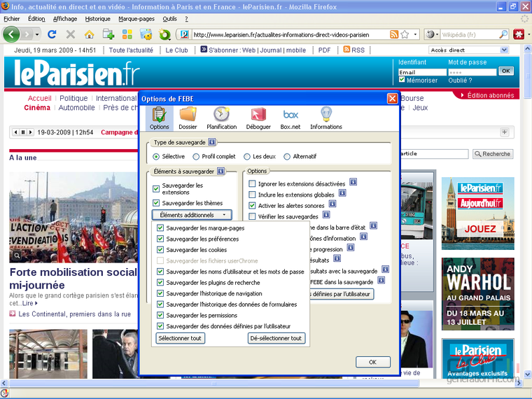Image resolution: width=532 pixels, height=399 pixels.
Task: Click info icon for Activer les alertes sonores
Action: [x=332, y=204]
